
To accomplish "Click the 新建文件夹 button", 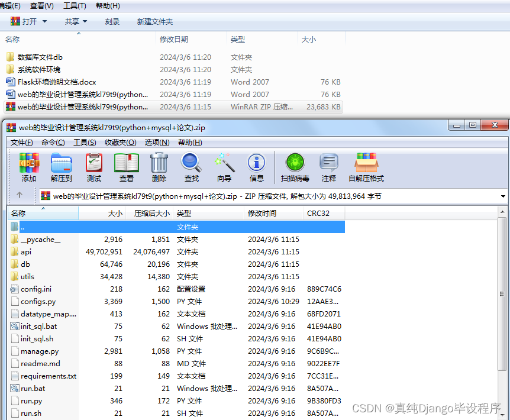I will point(153,21).
